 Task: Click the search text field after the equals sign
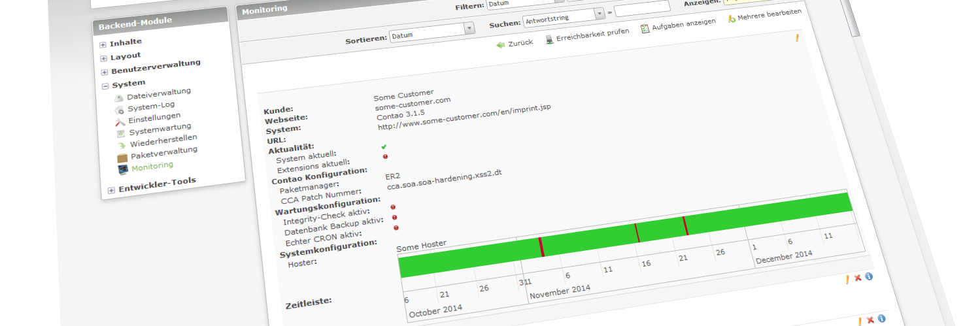(x=642, y=8)
